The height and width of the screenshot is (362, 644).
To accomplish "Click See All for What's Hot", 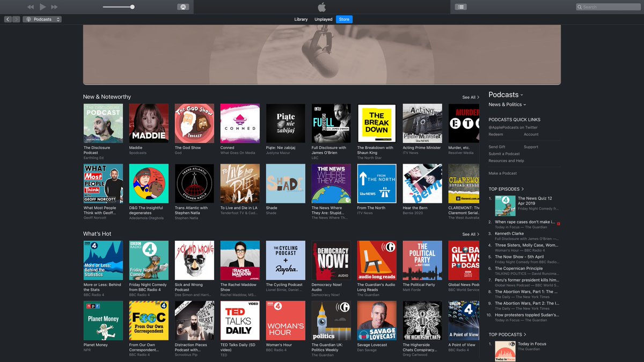I will pos(471,234).
